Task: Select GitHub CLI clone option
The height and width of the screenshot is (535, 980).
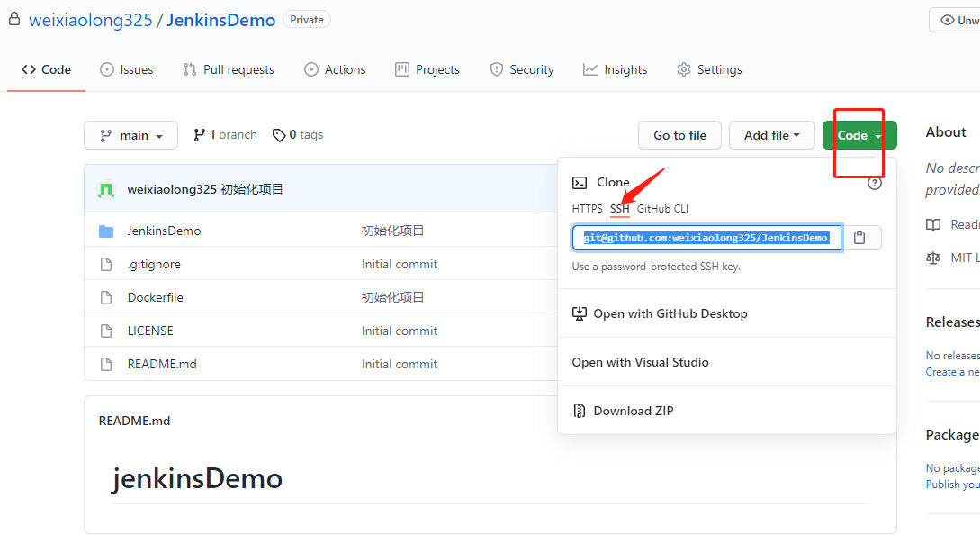Action: [x=662, y=209]
